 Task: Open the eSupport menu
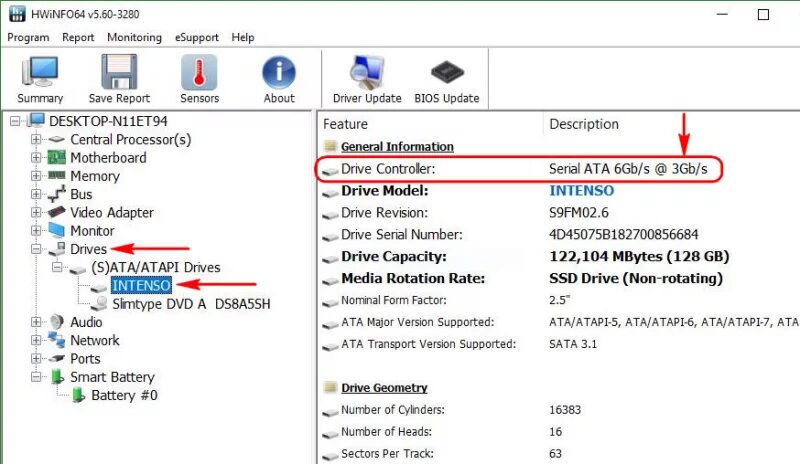click(x=196, y=37)
